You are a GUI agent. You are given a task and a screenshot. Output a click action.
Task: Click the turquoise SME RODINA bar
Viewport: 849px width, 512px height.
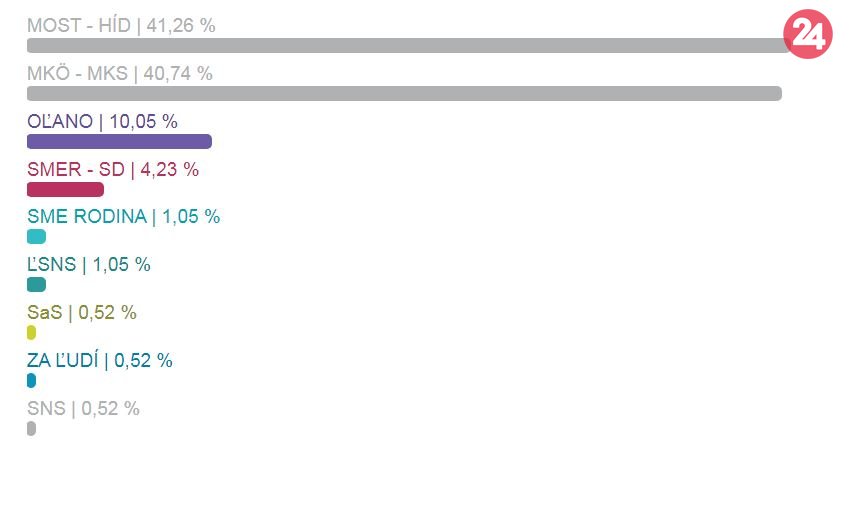pyautogui.click(x=36, y=237)
